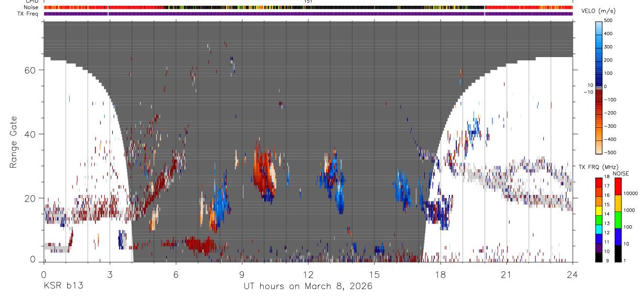Click the 'Range Gate' y-axis title
This screenshot has width=644, height=297.
coord(13,141)
